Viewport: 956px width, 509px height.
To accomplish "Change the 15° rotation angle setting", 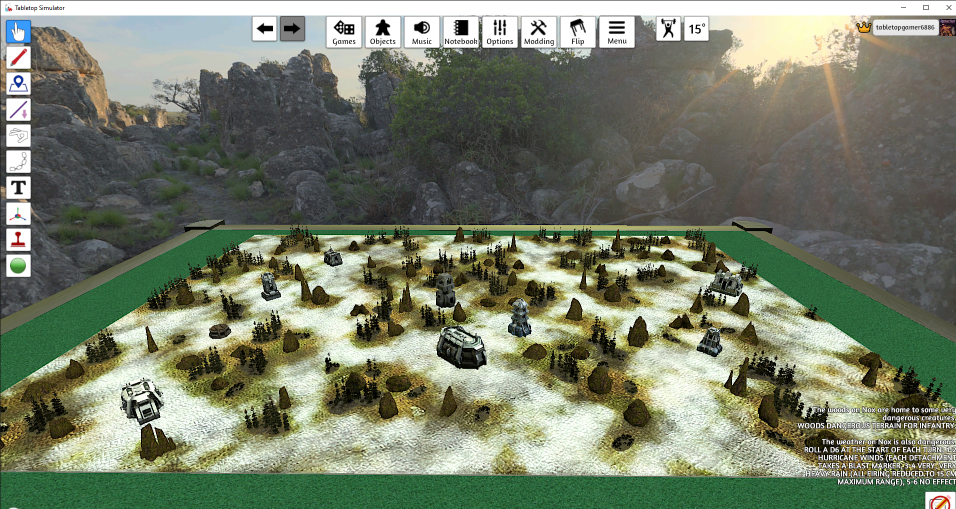I will [x=696, y=29].
